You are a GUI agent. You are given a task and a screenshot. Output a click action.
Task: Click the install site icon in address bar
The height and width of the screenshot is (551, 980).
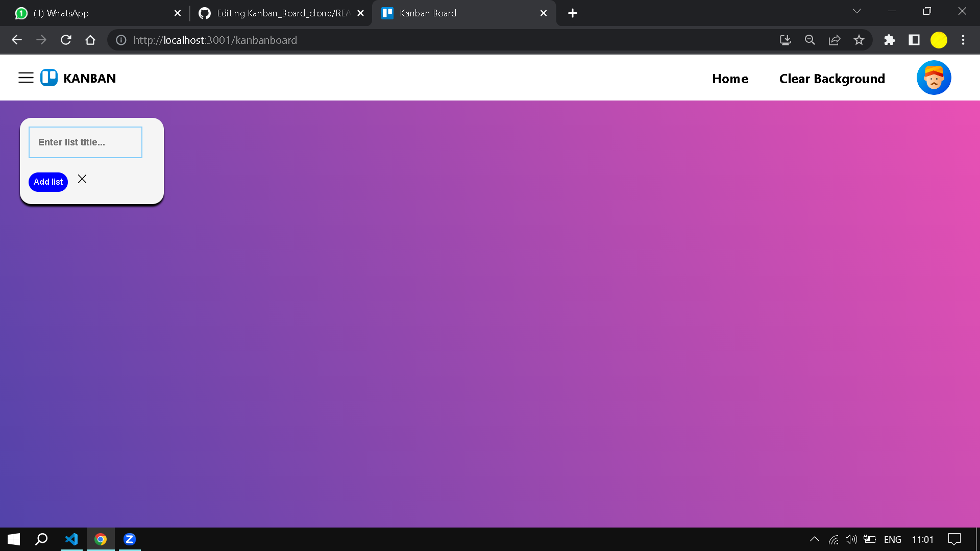[785, 40]
